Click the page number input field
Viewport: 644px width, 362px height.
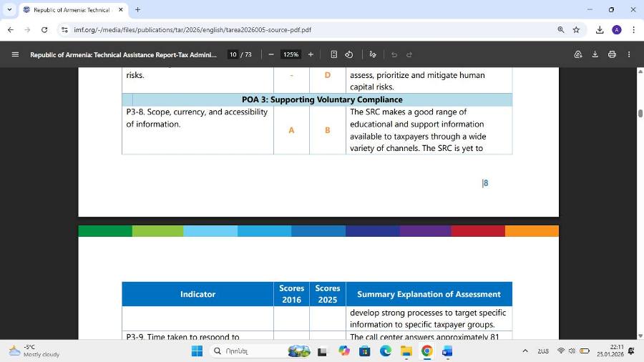coord(233,54)
